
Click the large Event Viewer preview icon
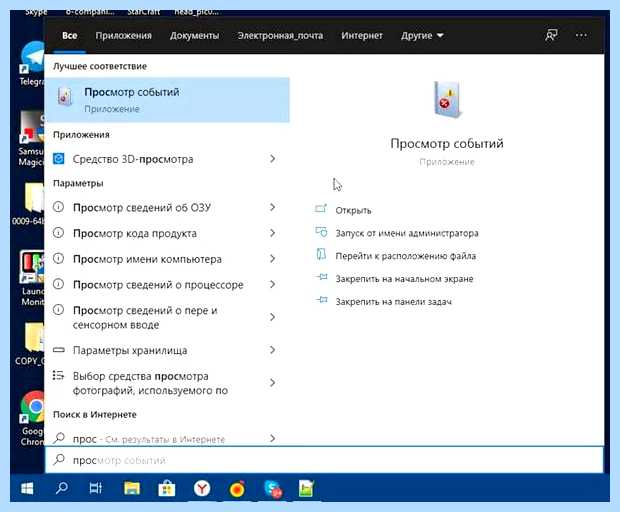[x=447, y=99]
